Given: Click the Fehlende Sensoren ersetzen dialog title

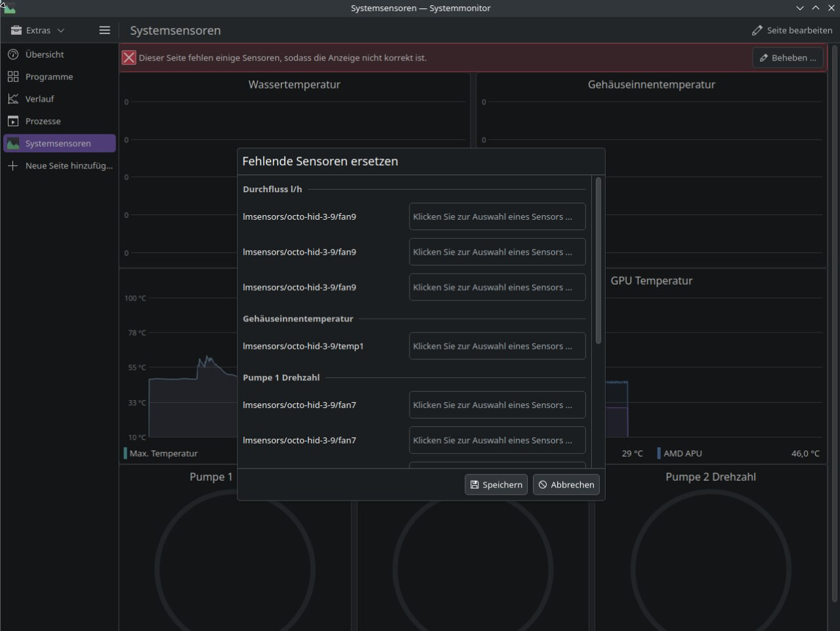Looking at the screenshot, I should [320, 161].
